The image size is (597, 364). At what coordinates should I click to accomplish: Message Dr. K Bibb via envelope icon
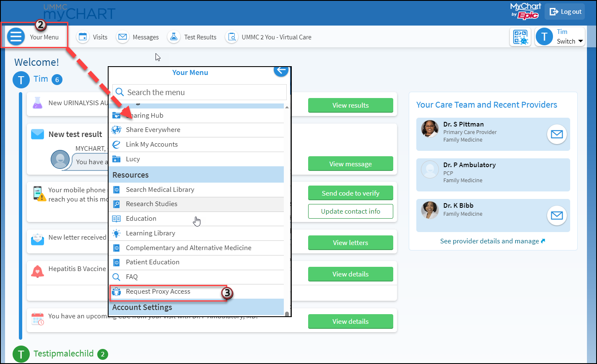(x=557, y=215)
